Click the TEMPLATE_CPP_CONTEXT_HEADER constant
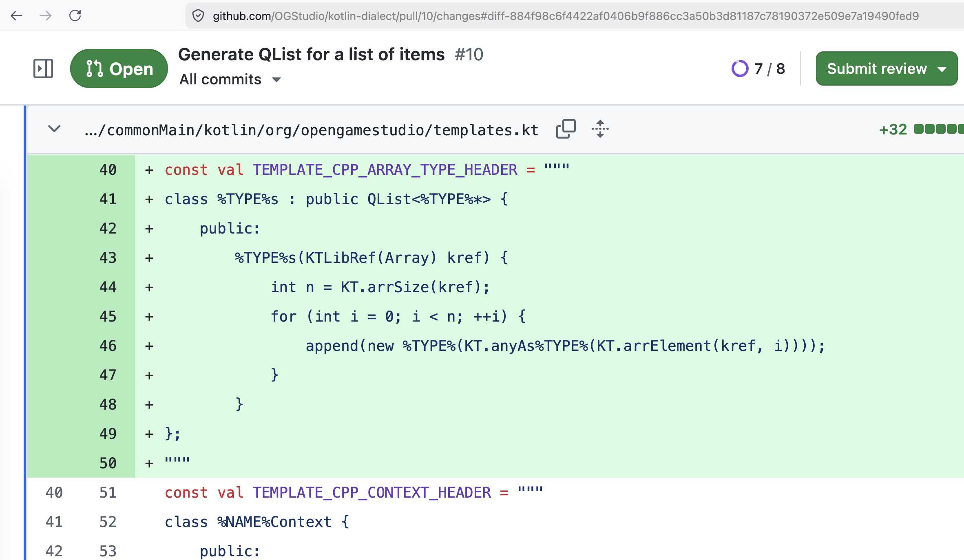Viewport: 964px width, 560px height. point(372,492)
